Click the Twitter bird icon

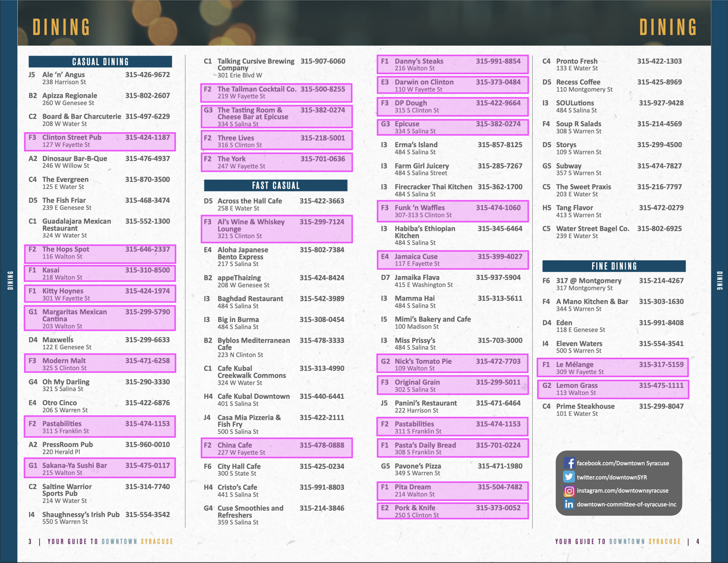point(569,477)
